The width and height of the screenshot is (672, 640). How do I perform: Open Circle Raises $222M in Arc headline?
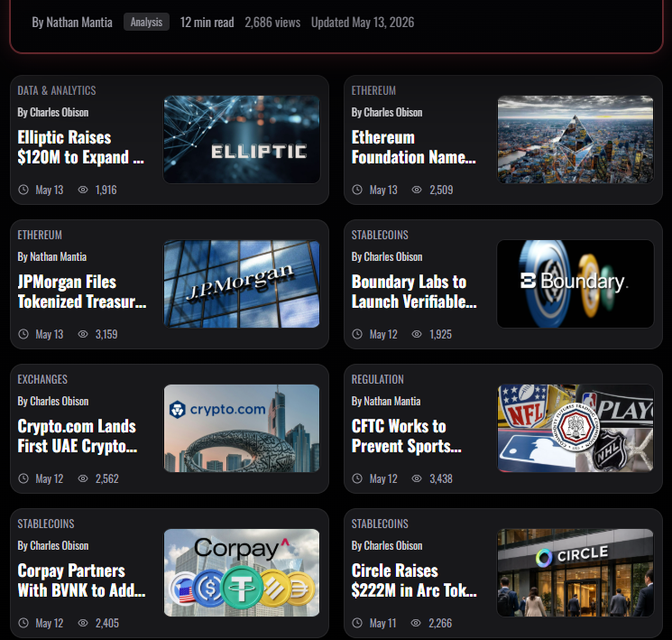[x=414, y=580]
